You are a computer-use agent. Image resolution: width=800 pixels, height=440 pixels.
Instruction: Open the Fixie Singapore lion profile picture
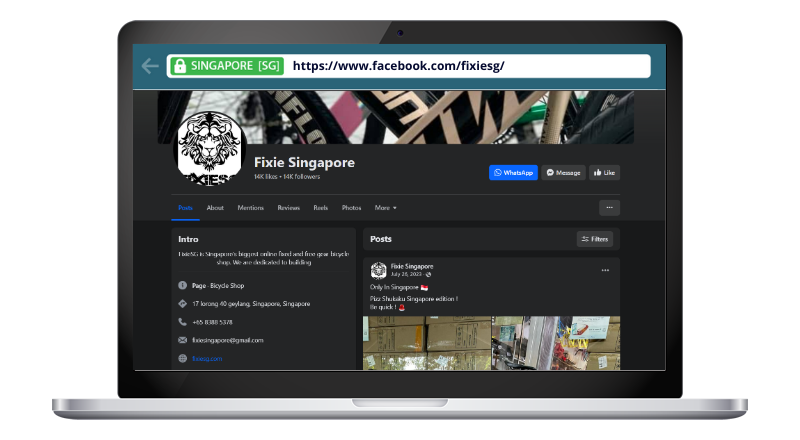[210, 149]
